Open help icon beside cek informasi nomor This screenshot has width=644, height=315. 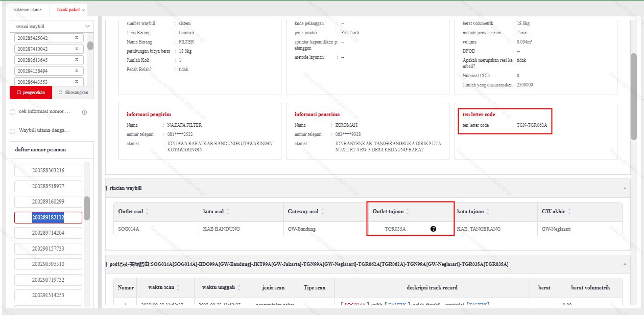point(84,112)
